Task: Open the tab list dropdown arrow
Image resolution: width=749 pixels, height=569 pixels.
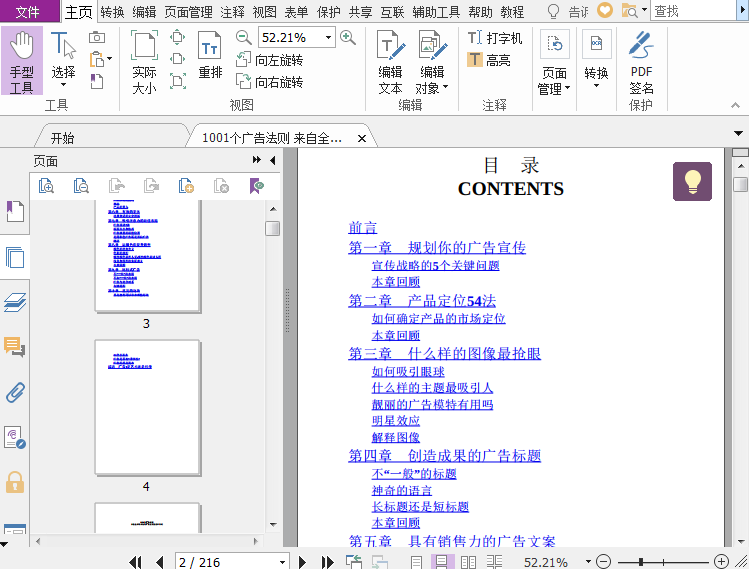Action: click(738, 134)
